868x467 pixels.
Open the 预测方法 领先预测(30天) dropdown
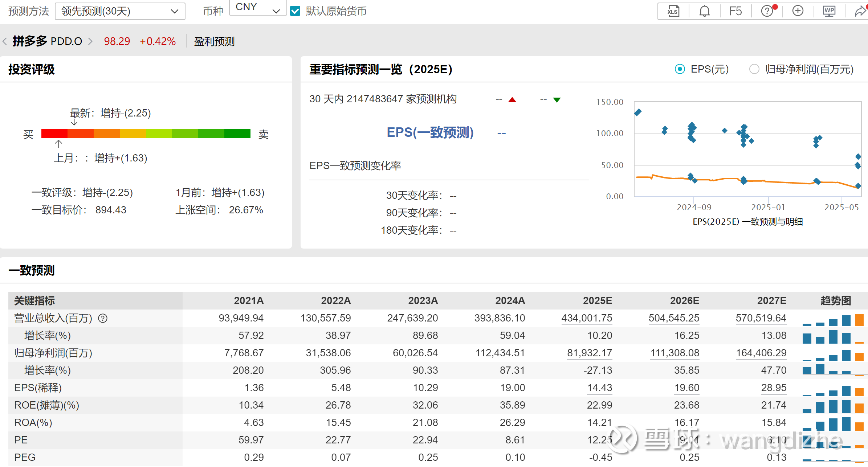pyautogui.click(x=120, y=11)
